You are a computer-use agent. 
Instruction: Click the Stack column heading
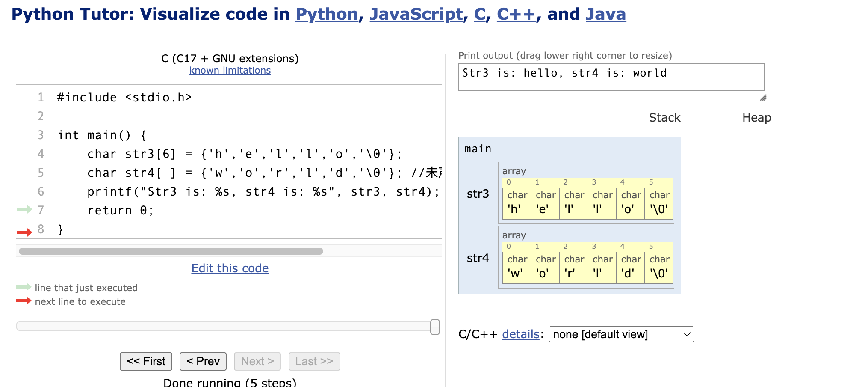click(x=664, y=118)
